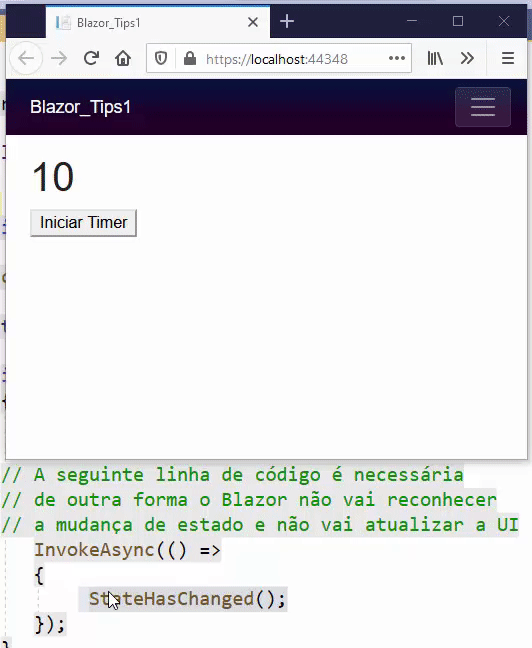
Task: Open Firefox hamburger application menu
Action: click(508, 58)
